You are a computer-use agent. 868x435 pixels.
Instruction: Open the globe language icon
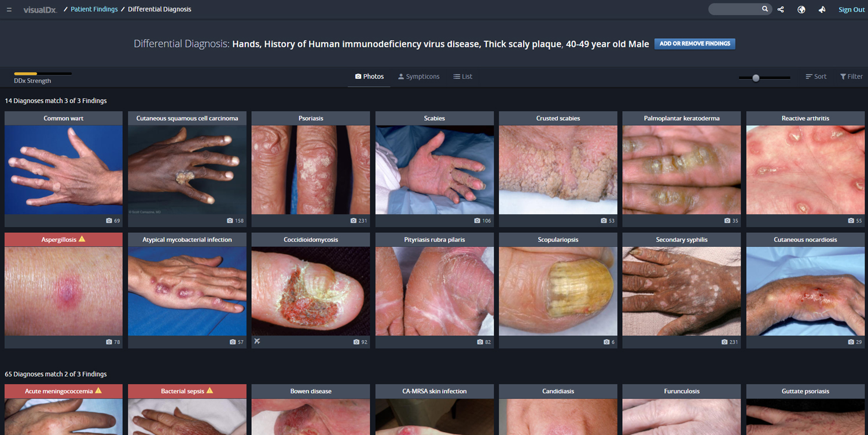coord(801,9)
